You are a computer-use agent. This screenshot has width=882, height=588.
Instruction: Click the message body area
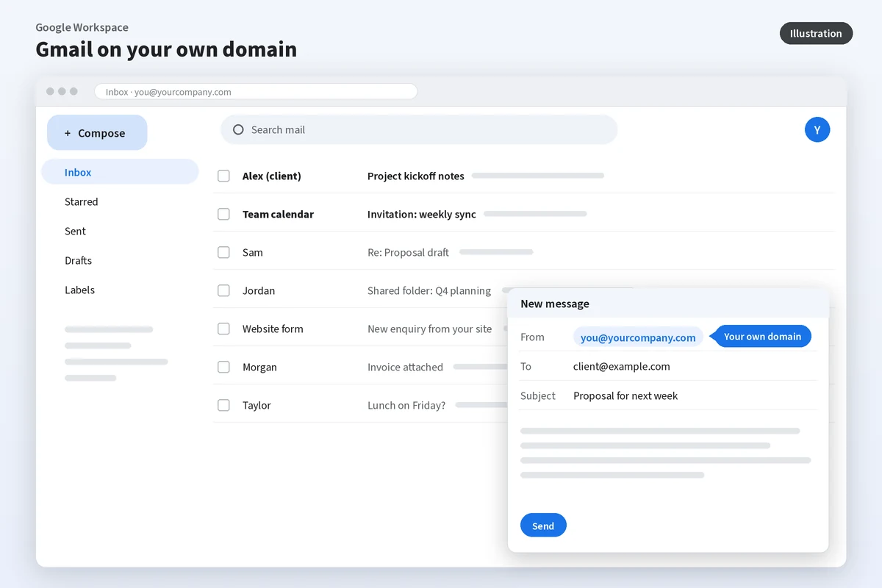click(x=665, y=453)
